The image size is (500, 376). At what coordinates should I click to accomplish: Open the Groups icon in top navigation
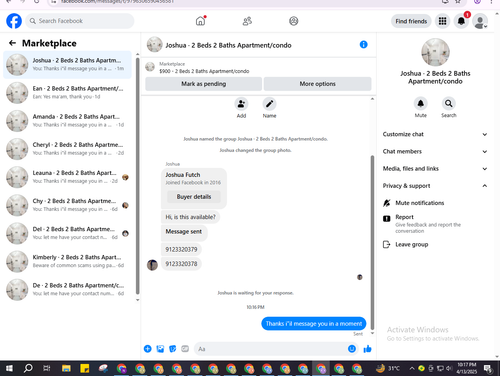[x=293, y=21]
